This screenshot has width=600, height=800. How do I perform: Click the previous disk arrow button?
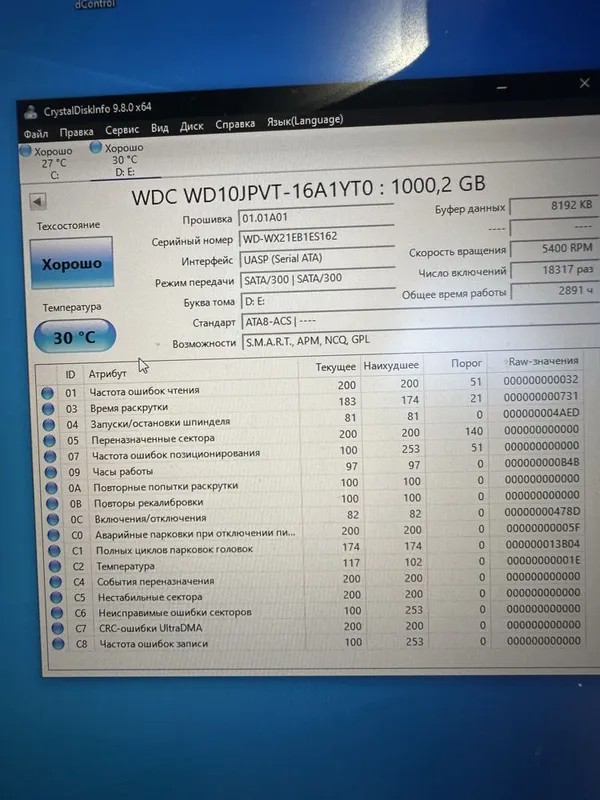coord(37,201)
